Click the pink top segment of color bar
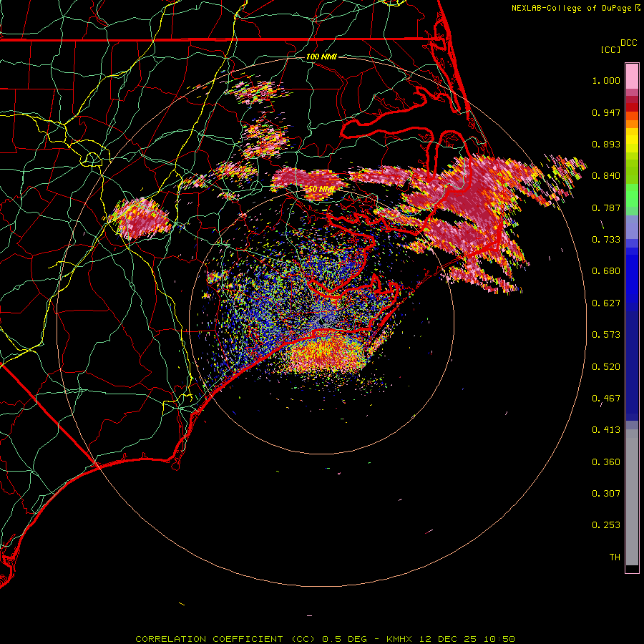644x644 pixels. click(632, 77)
